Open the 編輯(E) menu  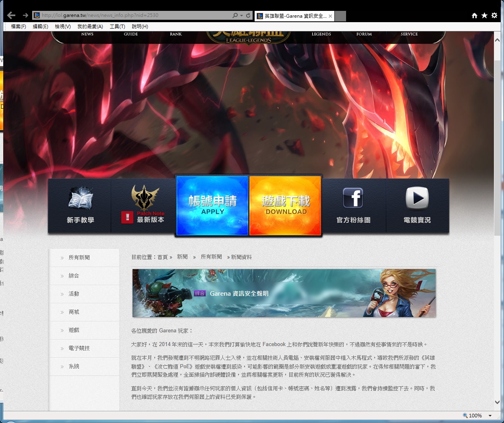40,27
